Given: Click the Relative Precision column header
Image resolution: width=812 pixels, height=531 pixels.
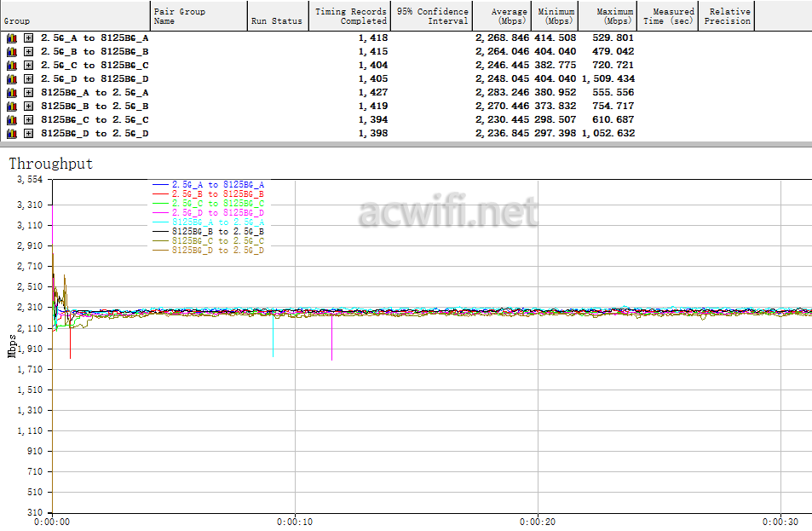Looking at the screenshot, I should pyautogui.click(x=727, y=16).
